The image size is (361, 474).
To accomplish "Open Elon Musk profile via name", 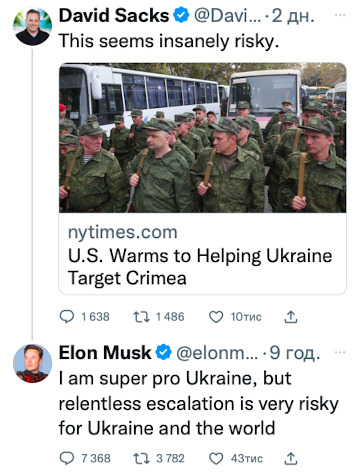I will 105,353.
